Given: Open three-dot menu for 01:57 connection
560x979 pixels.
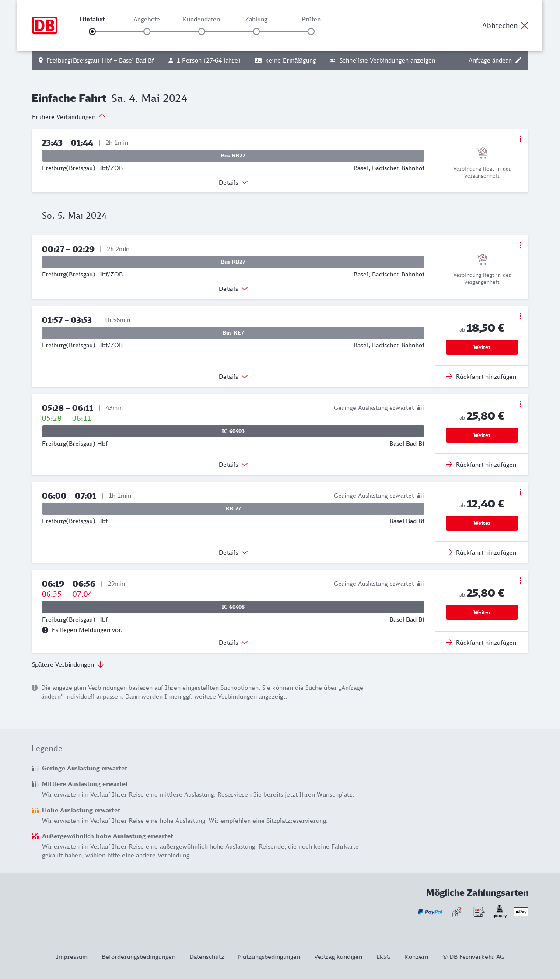Looking at the screenshot, I should 520,316.
